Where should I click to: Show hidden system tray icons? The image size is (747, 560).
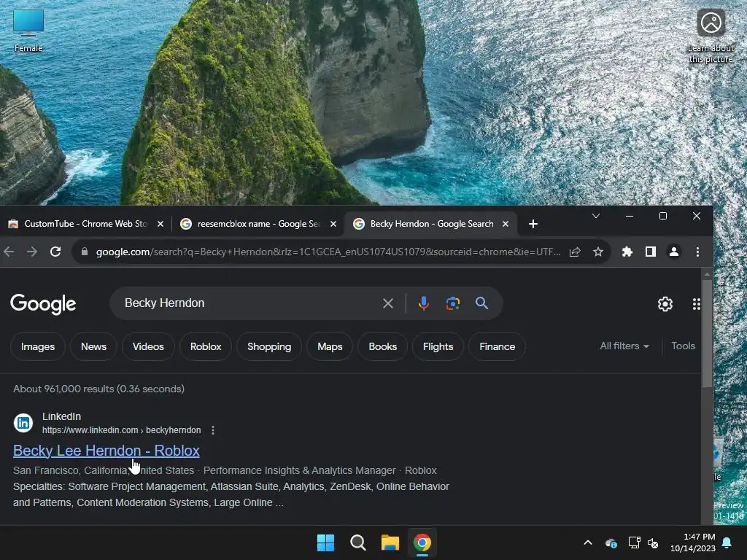[588, 542]
